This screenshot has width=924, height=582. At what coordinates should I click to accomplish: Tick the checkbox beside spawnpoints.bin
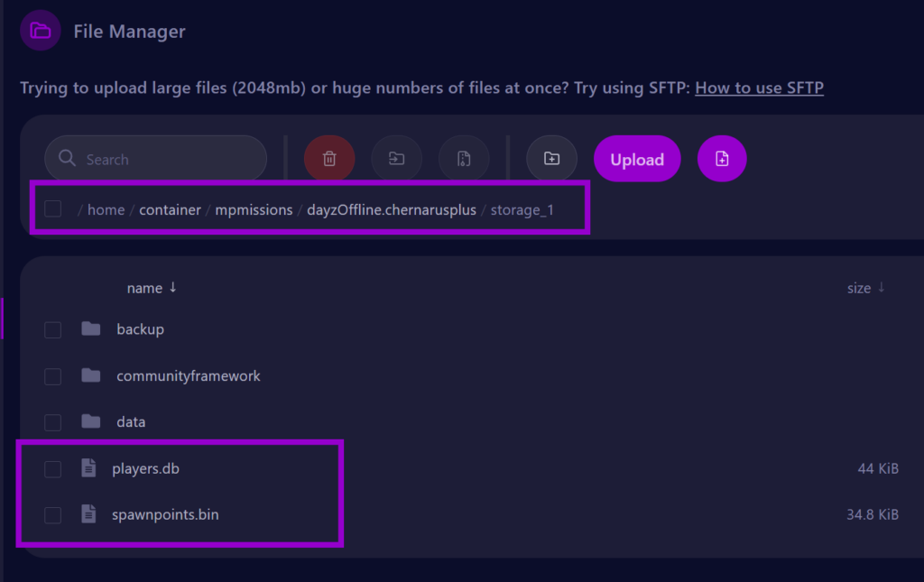point(53,515)
